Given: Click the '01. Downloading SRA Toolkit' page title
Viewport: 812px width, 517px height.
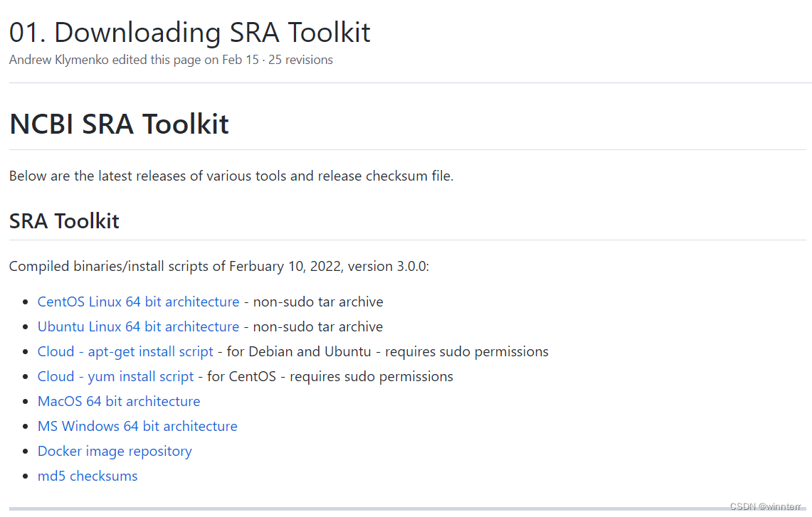Looking at the screenshot, I should (189, 32).
